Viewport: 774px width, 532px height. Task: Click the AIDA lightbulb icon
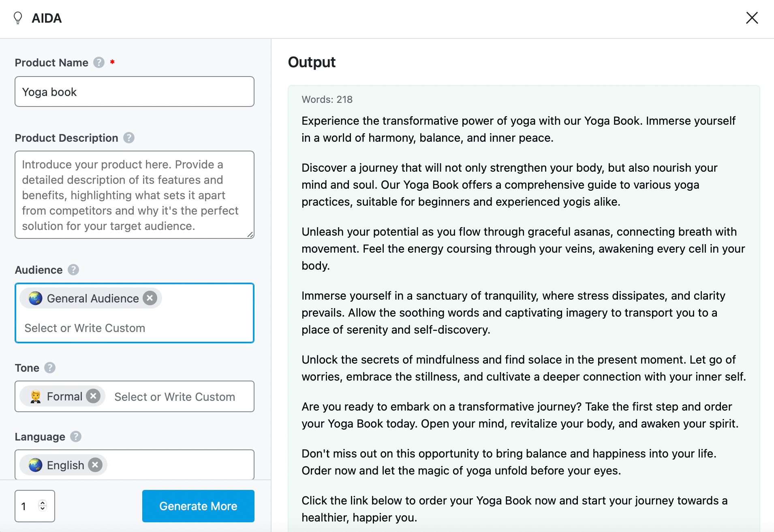18,18
